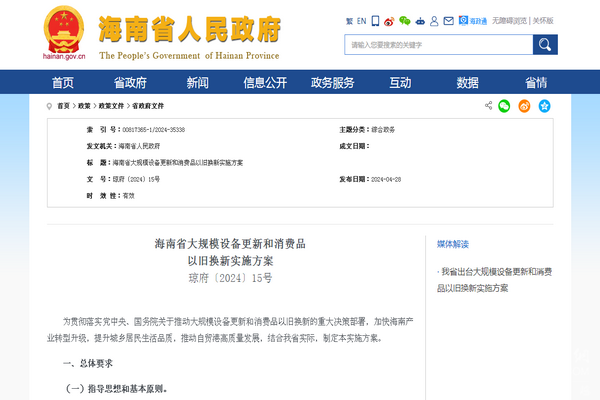Select 省政府 in navigation bar
The image size is (600, 400).
(130, 83)
